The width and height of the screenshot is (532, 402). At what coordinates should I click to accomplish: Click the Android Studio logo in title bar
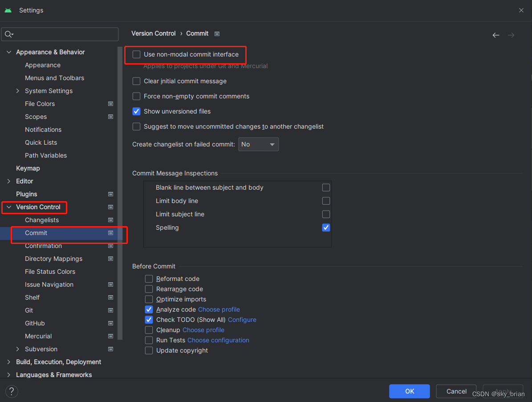(x=8, y=10)
